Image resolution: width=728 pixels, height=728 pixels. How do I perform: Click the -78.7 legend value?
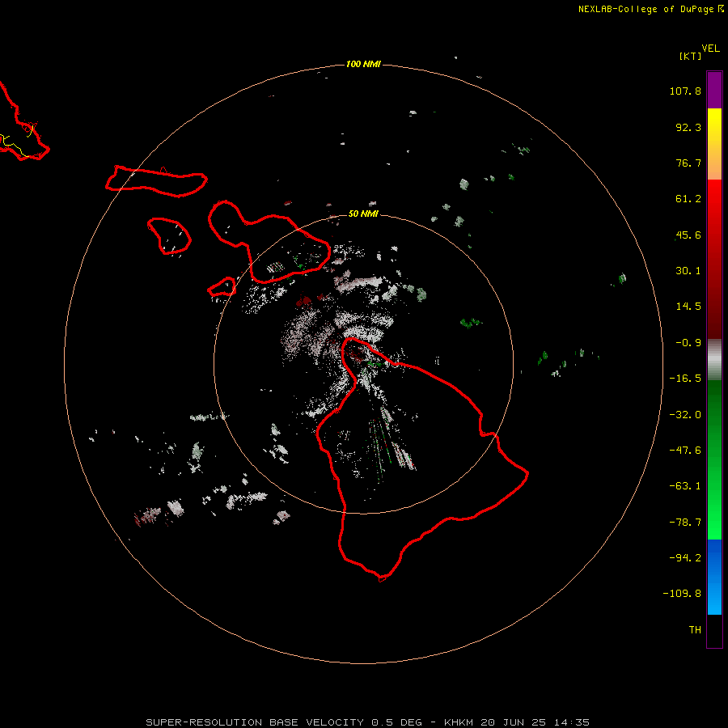coord(685,523)
